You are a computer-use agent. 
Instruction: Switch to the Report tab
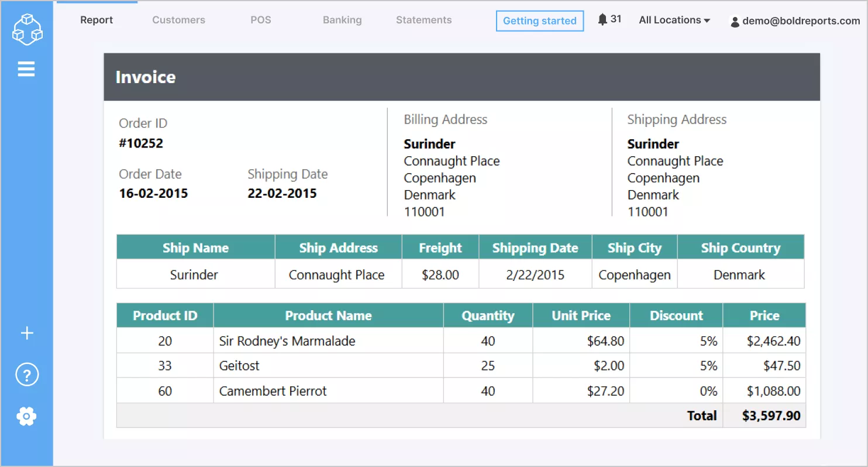click(x=97, y=20)
